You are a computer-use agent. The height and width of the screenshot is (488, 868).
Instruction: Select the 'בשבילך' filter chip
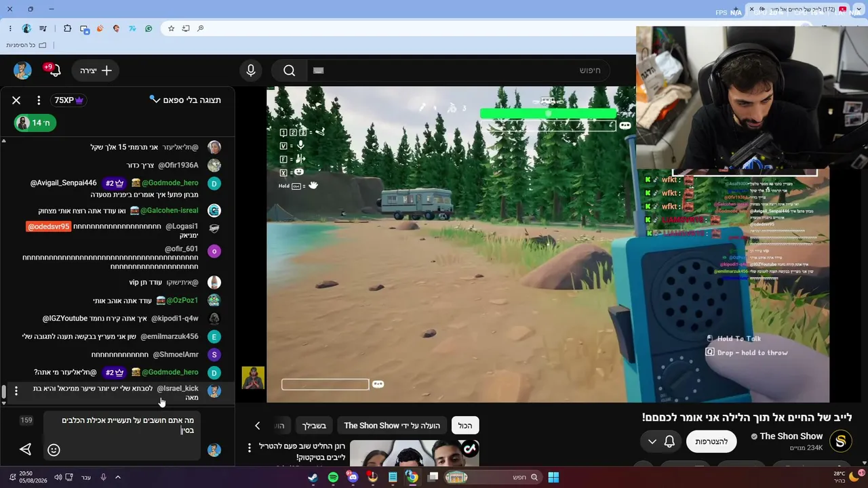click(314, 426)
